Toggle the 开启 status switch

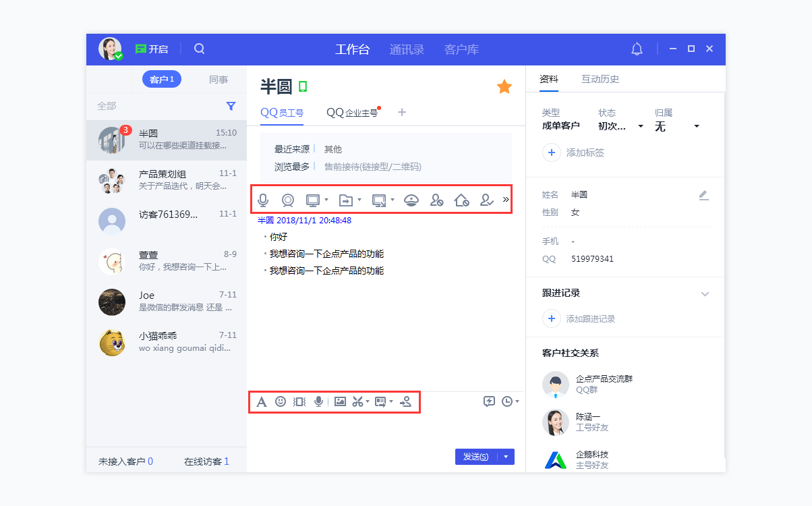(151, 49)
